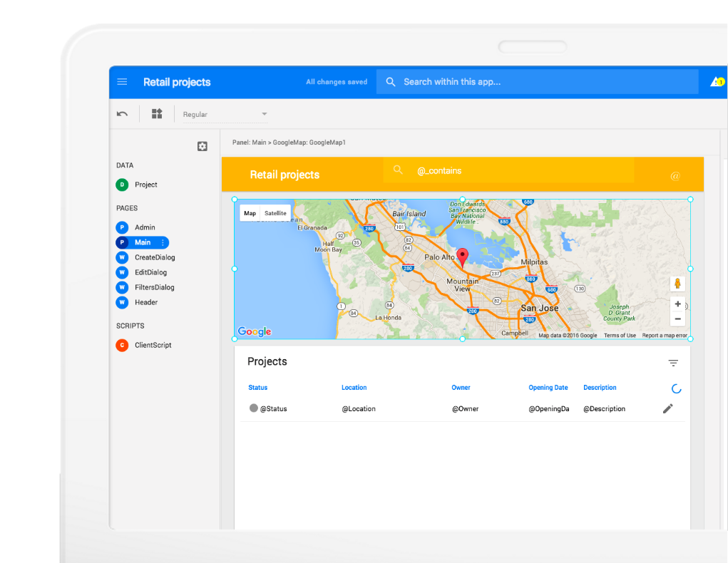Open the Projects filter icon
This screenshot has height=563, width=728.
[673, 363]
